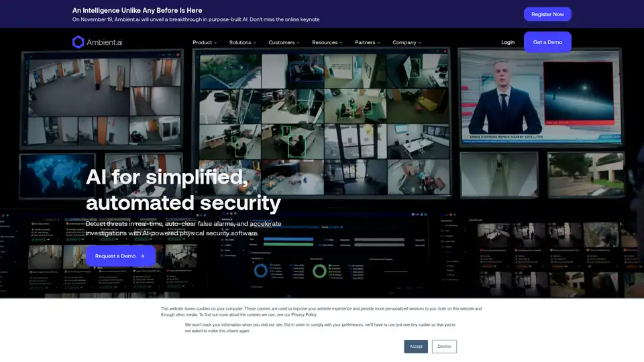This screenshot has width=644, height=362.
Task: Expand the Solutions dropdown menu
Action: 242,42
